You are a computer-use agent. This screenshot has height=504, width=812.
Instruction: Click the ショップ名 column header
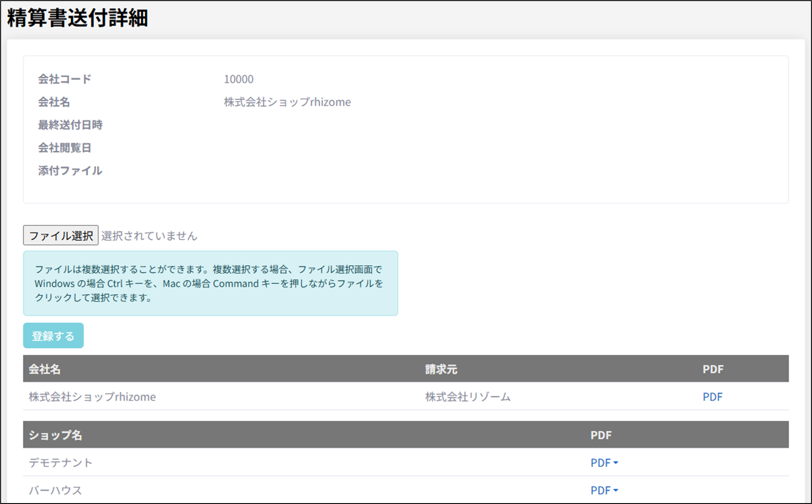tap(55, 435)
